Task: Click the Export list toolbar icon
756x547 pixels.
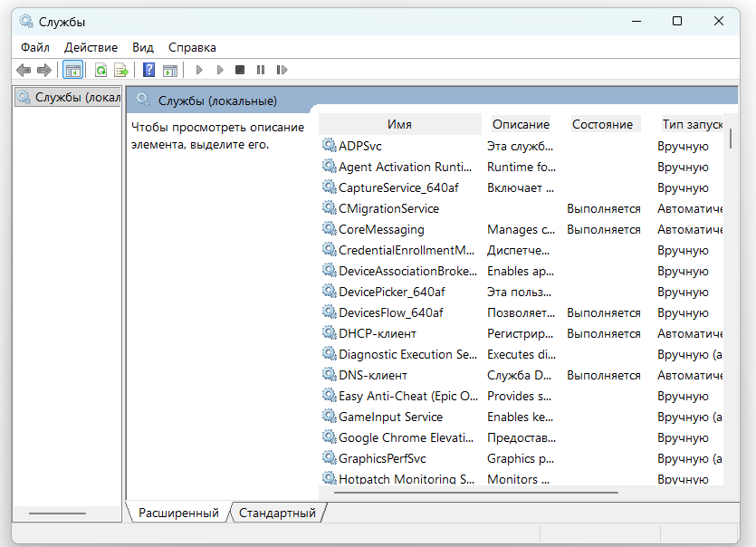Action: (x=121, y=71)
